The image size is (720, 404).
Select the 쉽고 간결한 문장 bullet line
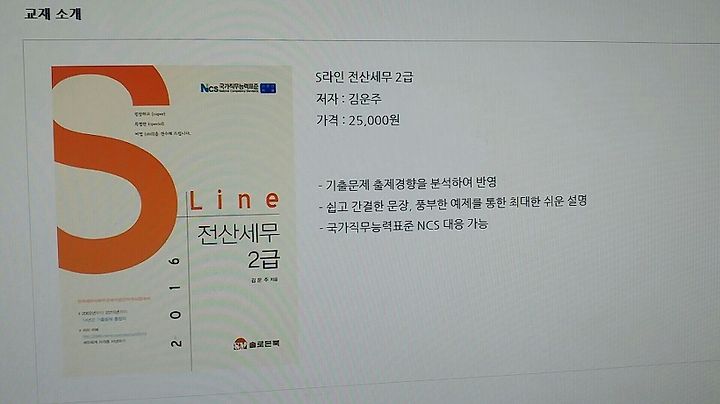click(453, 203)
